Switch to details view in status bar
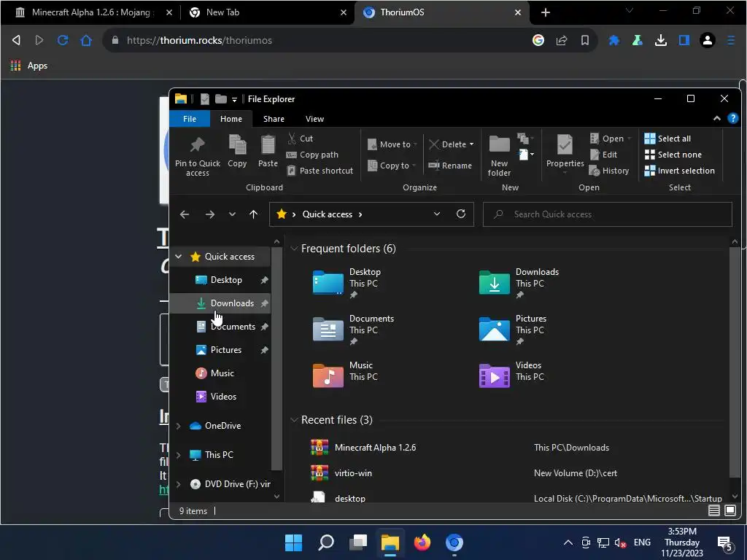Viewport: 747px width, 560px height. 713,511
